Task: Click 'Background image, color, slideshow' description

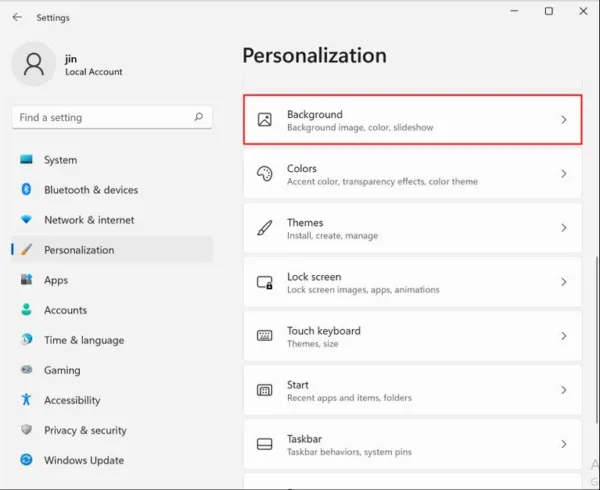Action: (x=360, y=127)
